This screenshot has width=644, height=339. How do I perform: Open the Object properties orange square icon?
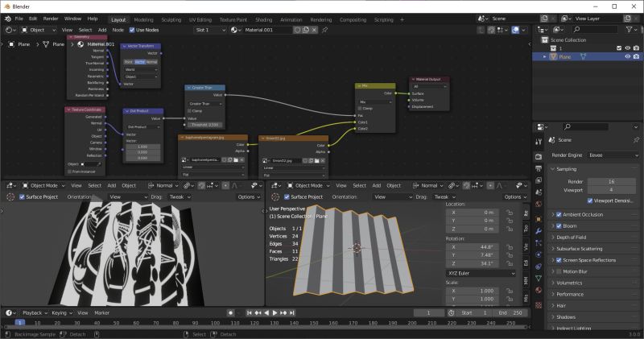pos(539,219)
